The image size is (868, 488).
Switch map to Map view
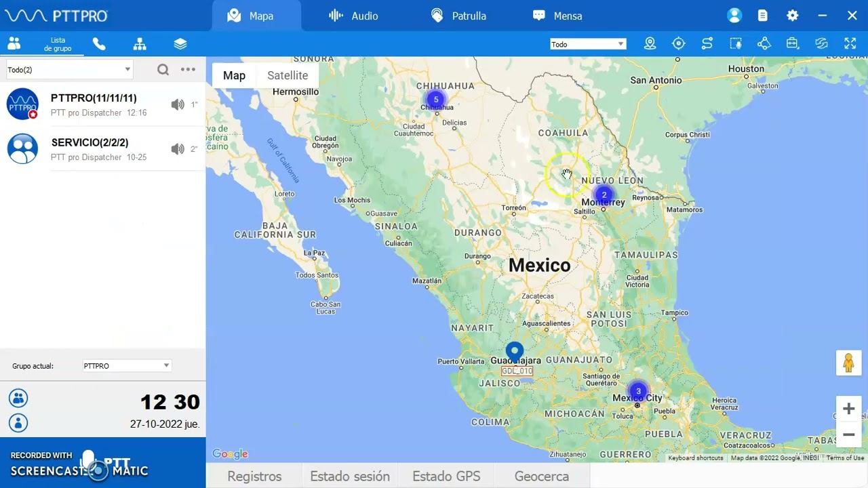click(234, 75)
